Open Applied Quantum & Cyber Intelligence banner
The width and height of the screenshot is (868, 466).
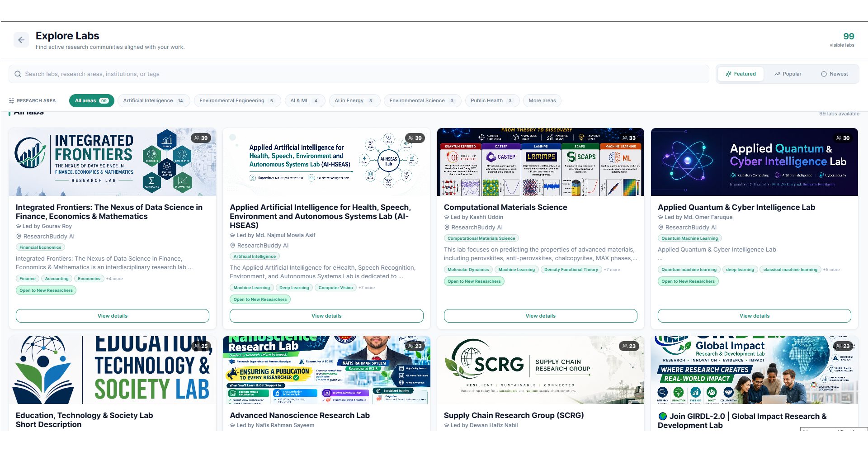tap(754, 162)
